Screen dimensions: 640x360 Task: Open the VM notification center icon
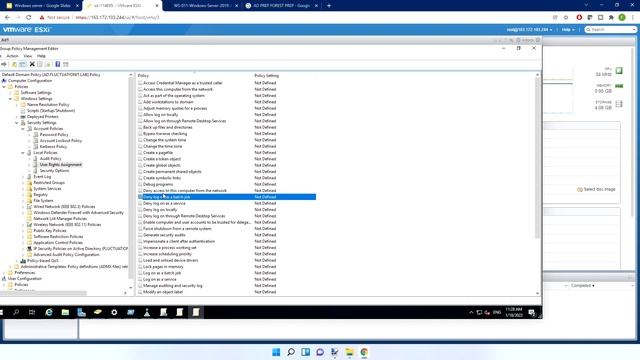tap(531, 312)
